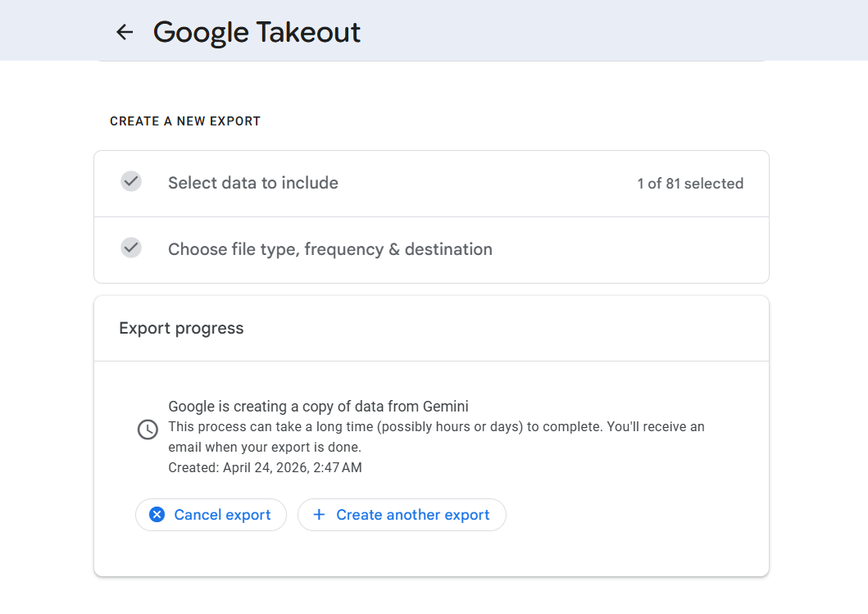
Task: Click the X icon on Cancel export
Action: (157, 515)
